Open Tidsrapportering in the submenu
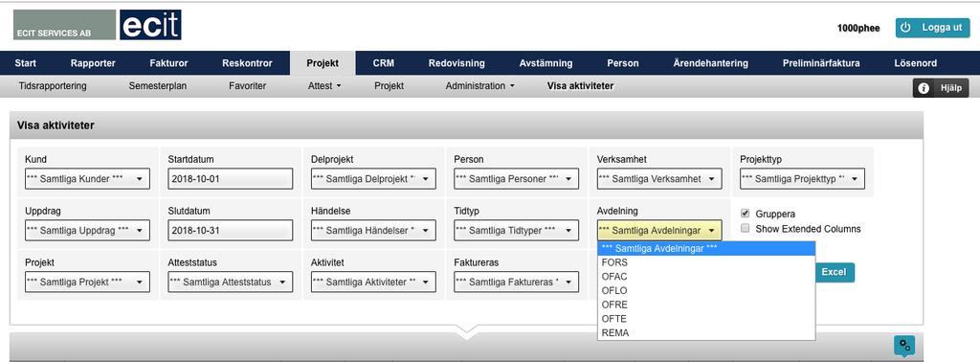980x362 pixels. point(54,86)
